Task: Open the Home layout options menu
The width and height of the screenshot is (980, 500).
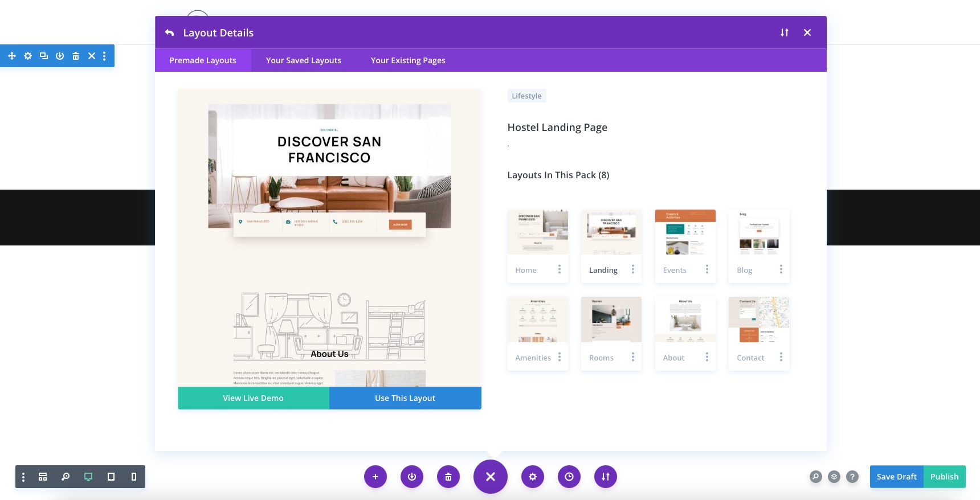Action: click(560, 269)
